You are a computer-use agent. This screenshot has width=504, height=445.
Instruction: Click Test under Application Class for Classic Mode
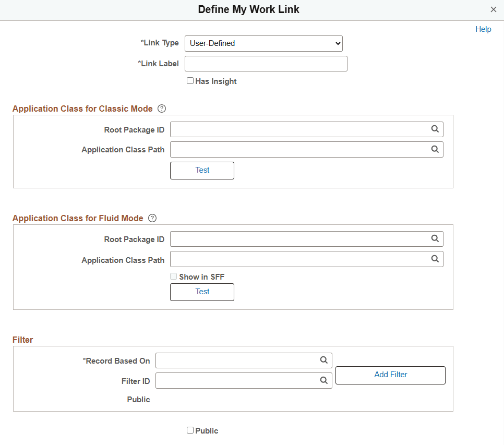coord(202,170)
